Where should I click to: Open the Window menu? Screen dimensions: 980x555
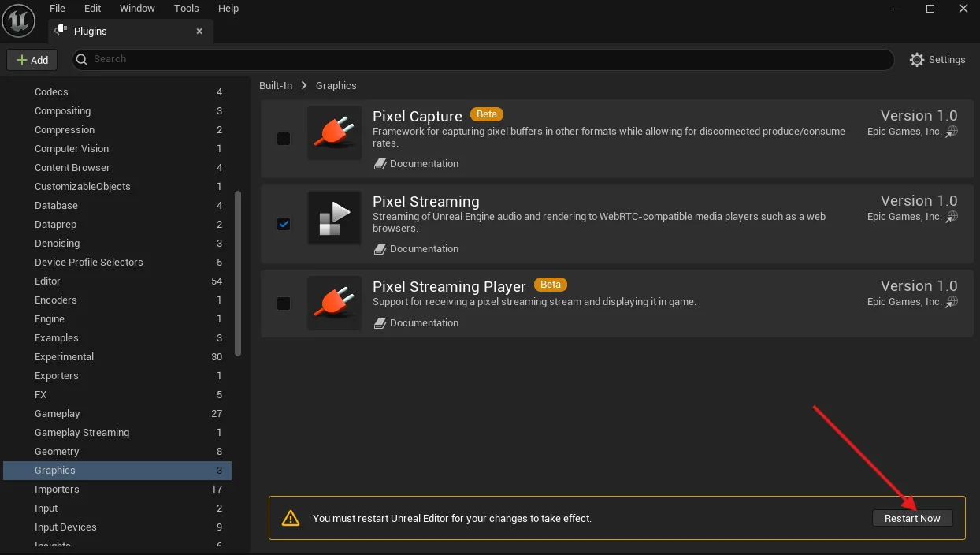(x=137, y=9)
